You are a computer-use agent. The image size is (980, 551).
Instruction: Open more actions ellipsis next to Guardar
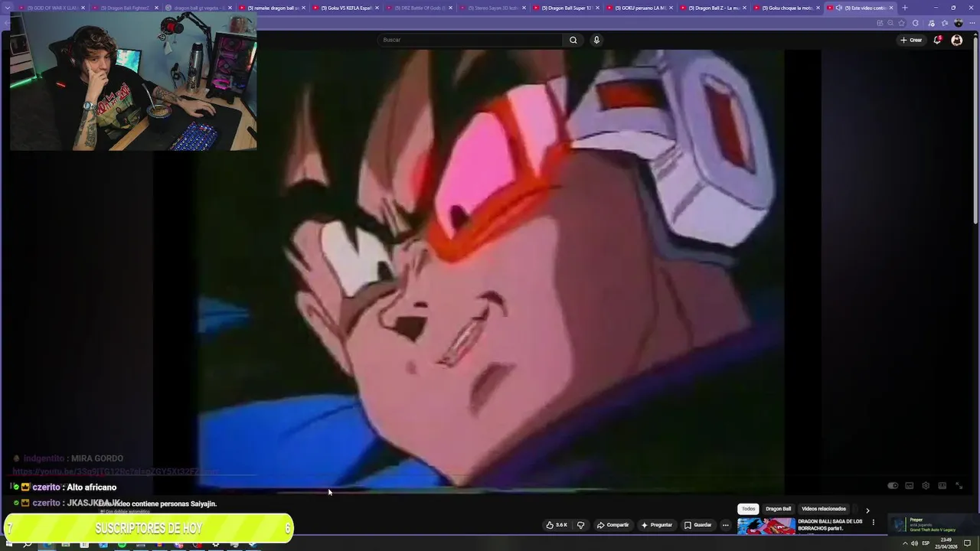[725, 525]
